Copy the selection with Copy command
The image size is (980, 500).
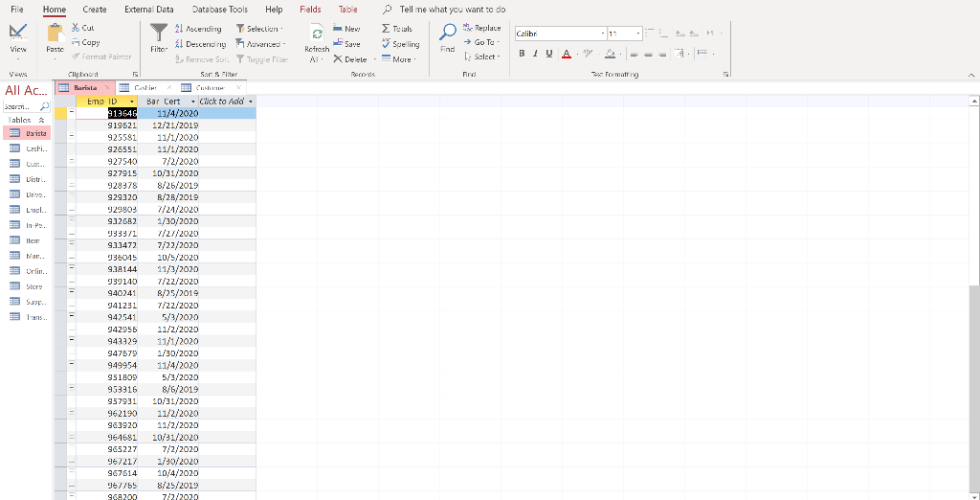point(85,42)
